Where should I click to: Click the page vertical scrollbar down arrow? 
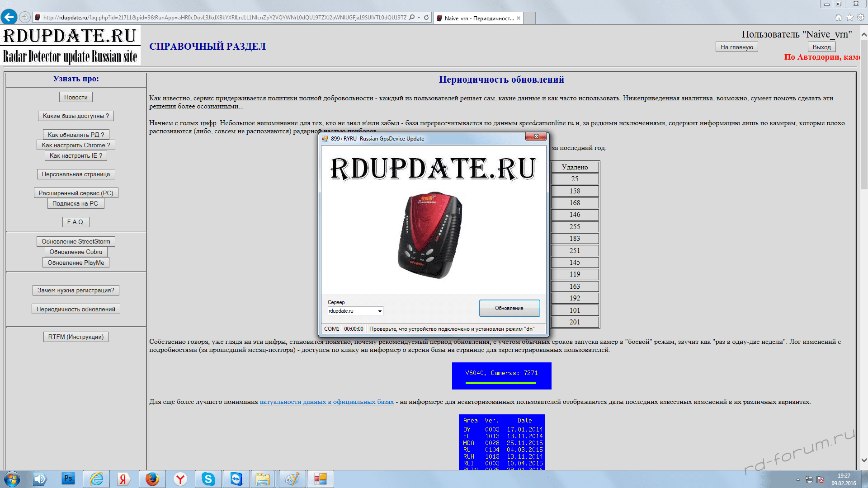(x=863, y=460)
